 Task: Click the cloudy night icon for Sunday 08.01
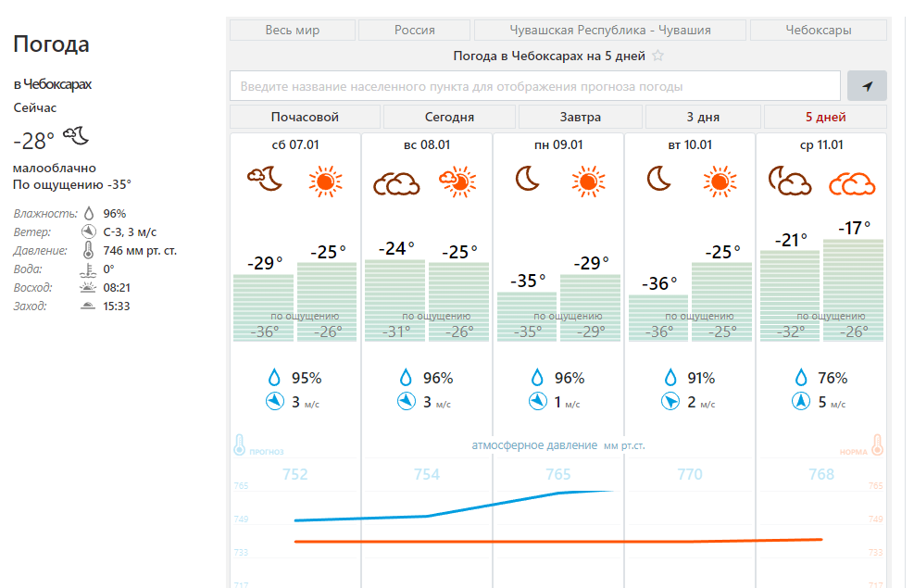tap(395, 182)
